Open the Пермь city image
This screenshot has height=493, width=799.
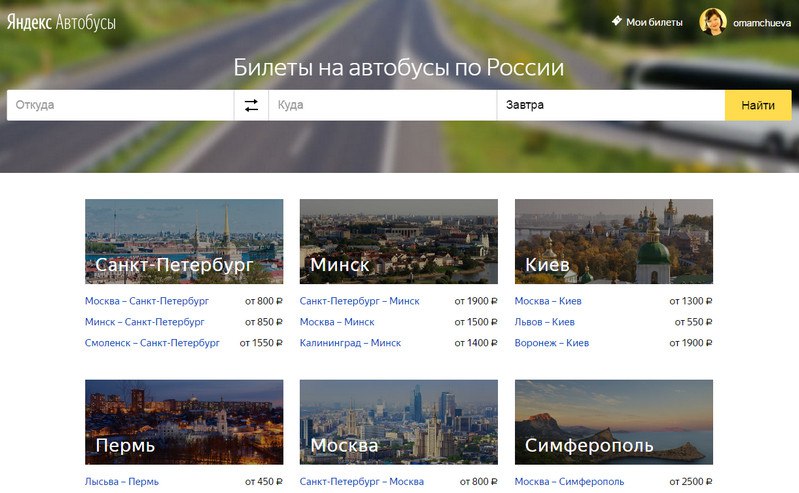[184, 422]
